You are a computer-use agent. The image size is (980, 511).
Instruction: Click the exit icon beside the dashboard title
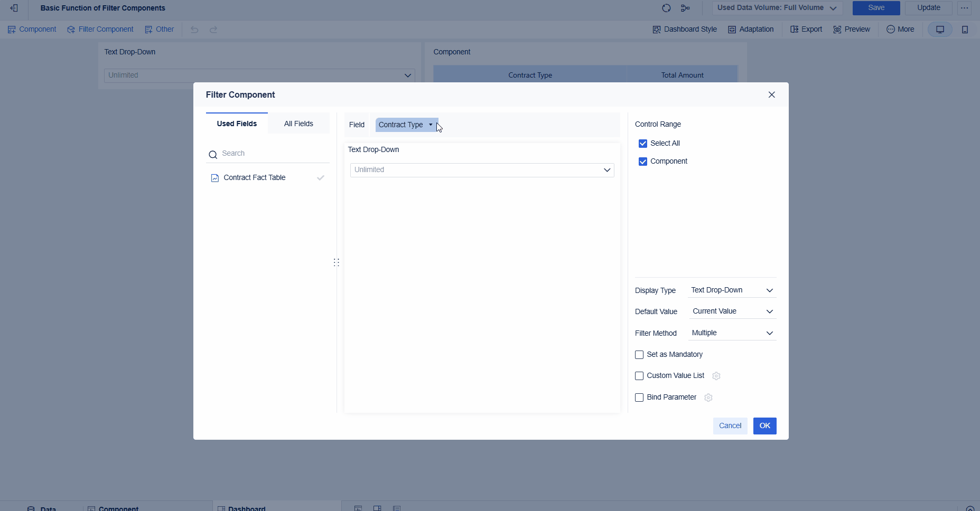pyautogui.click(x=14, y=8)
